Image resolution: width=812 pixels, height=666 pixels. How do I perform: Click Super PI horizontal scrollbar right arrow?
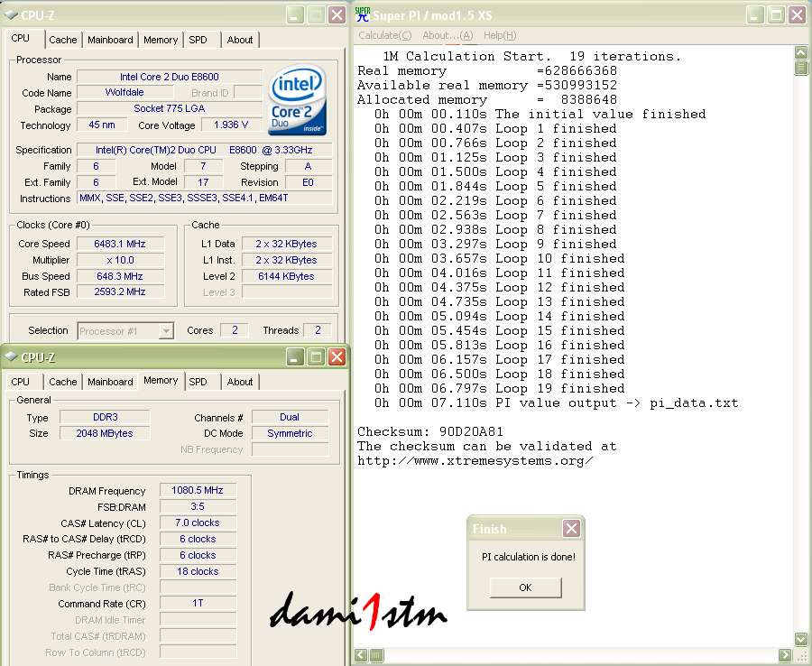tap(785, 655)
